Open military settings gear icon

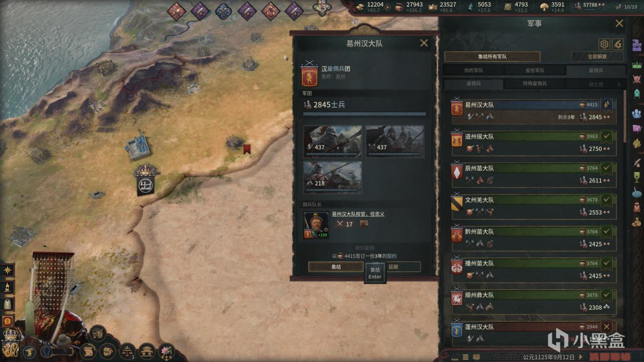click(604, 44)
